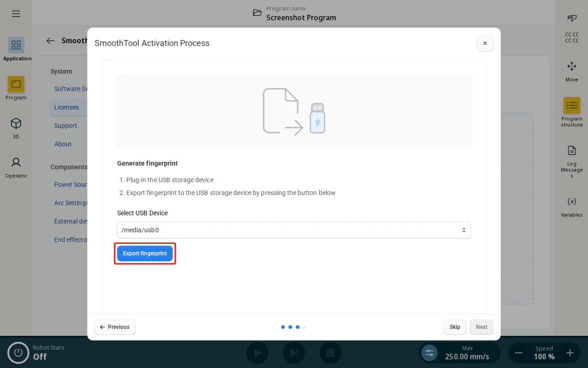Go to the Previous step
The width and height of the screenshot is (588, 368).
click(115, 327)
